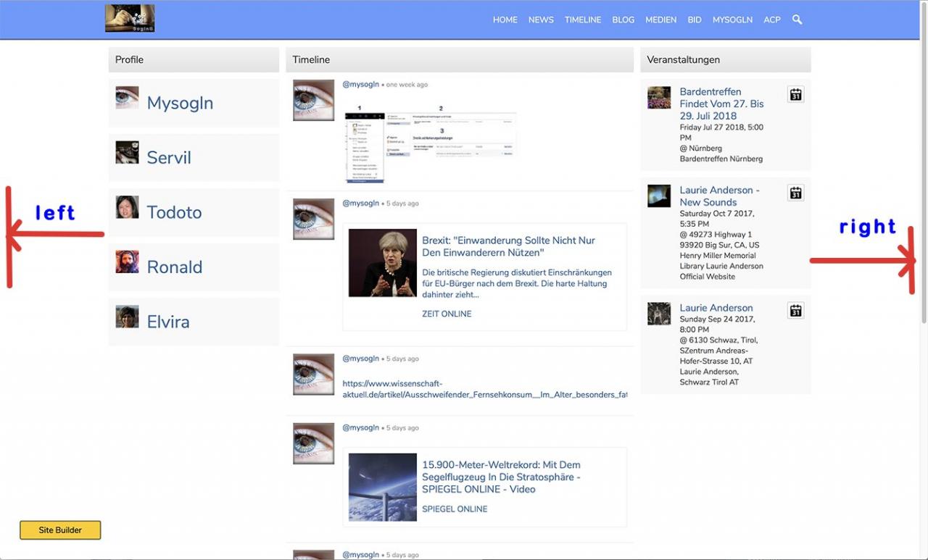Click the site logo in header
This screenshot has width=928, height=560.
[x=130, y=19]
